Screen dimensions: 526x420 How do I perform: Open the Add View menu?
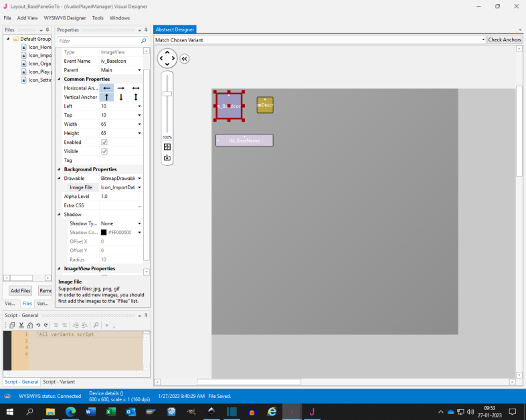click(27, 18)
